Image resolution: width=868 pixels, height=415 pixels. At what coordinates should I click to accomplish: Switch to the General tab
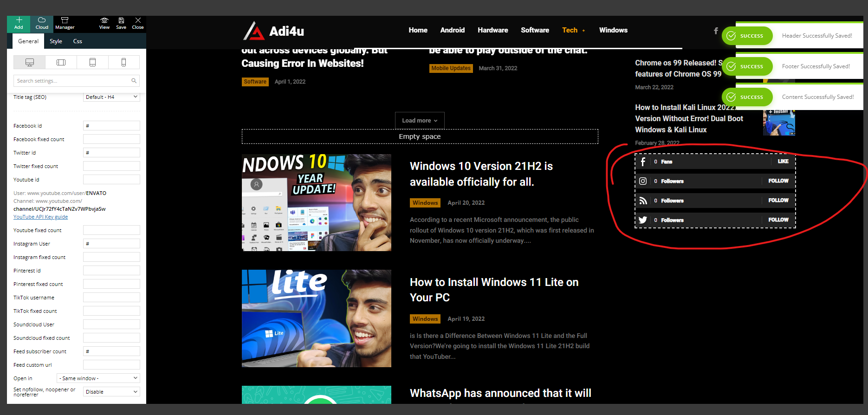point(28,41)
